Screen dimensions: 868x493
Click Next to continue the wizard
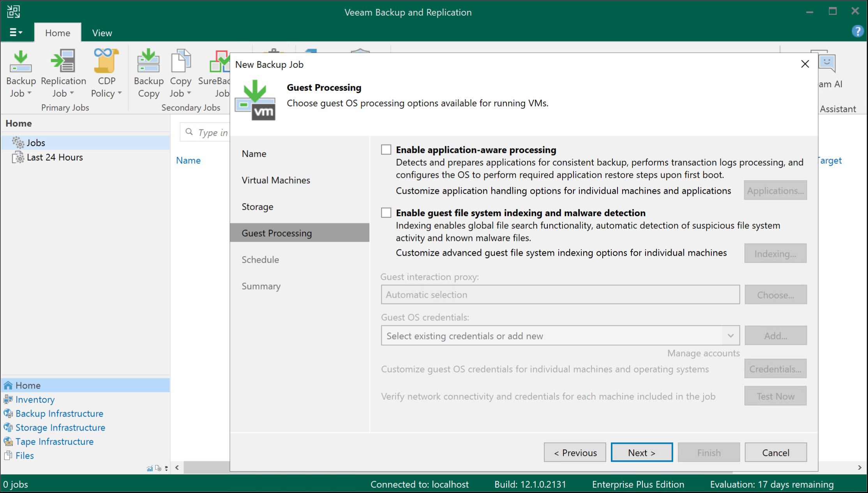pyautogui.click(x=641, y=452)
